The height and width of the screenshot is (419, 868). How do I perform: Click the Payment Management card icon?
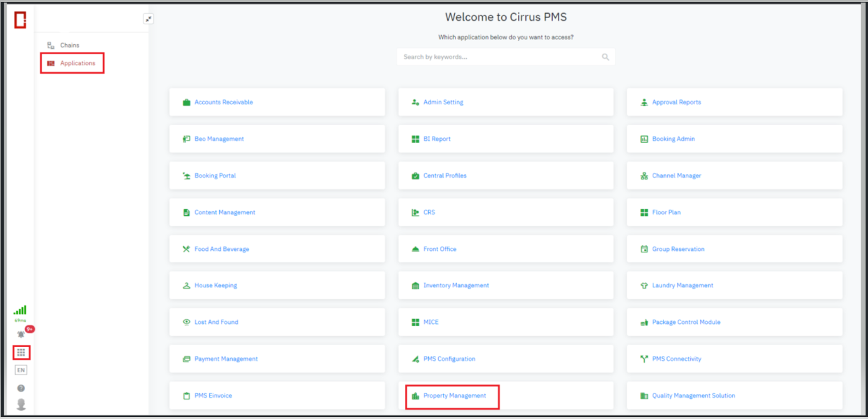186,359
